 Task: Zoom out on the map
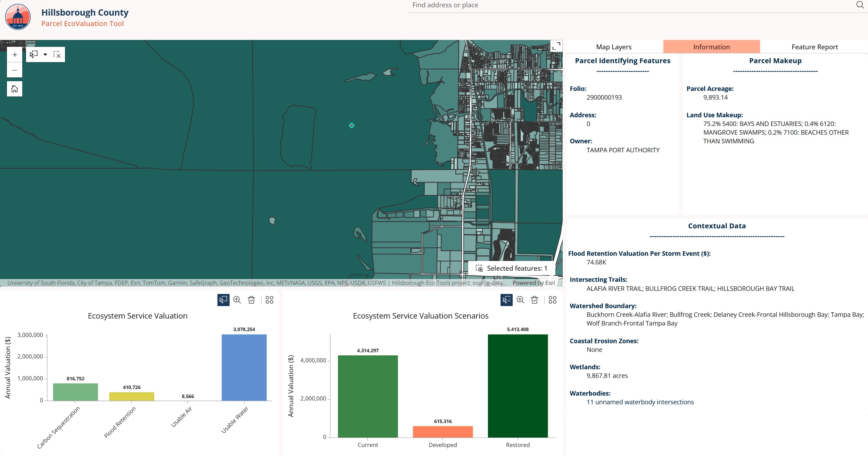click(x=15, y=70)
